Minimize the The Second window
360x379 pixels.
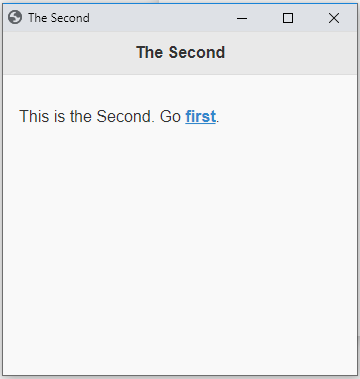pyautogui.click(x=242, y=18)
